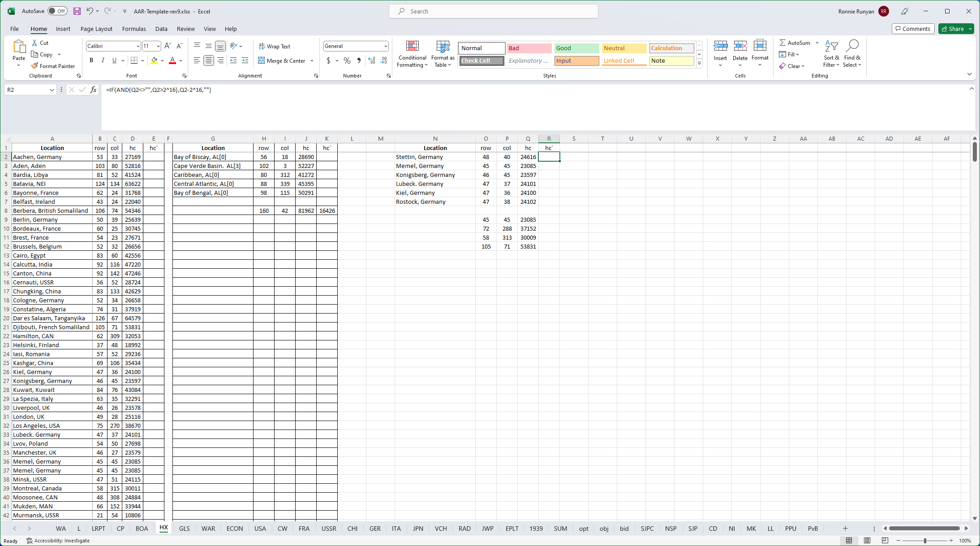
Task: Click the Insert Function fx icon
Action: click(93, 90)
